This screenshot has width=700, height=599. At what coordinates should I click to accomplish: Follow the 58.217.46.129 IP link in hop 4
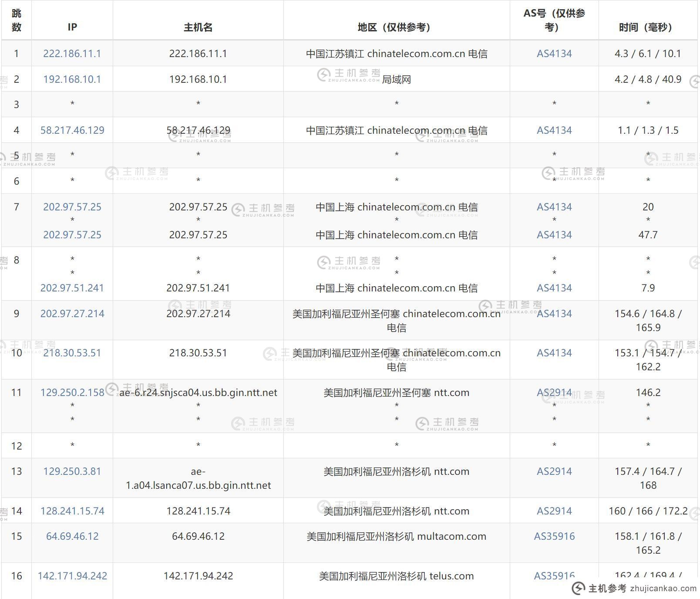click(x=72, y=130)
